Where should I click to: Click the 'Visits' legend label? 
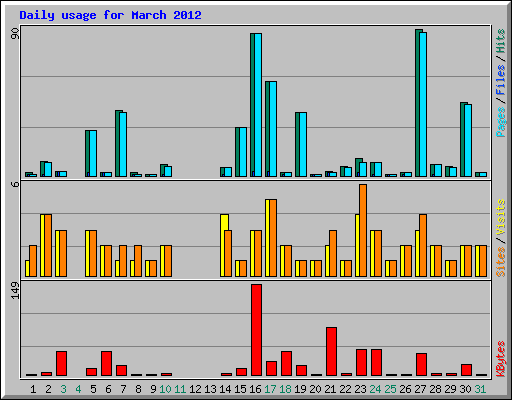click(x=501, y=217)
